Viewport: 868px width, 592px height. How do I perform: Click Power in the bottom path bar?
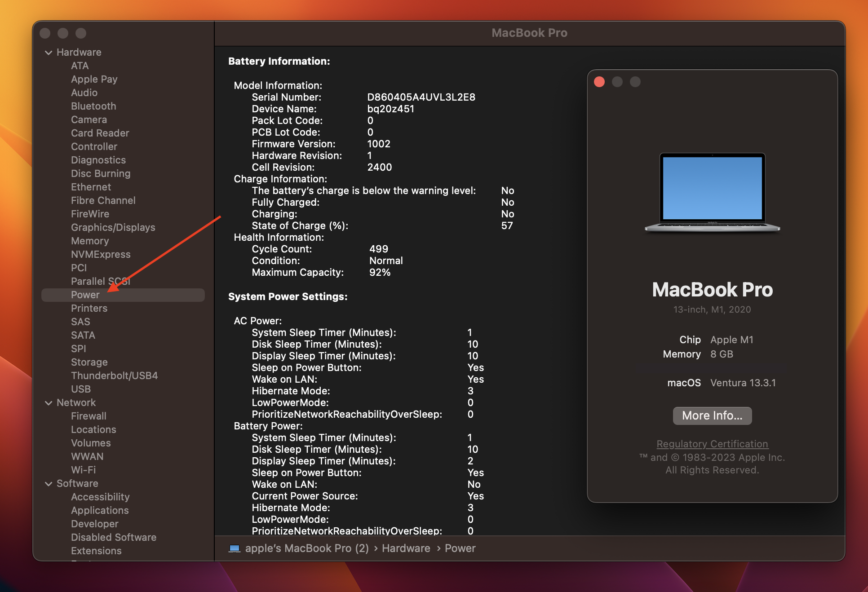tap(460, 548)
